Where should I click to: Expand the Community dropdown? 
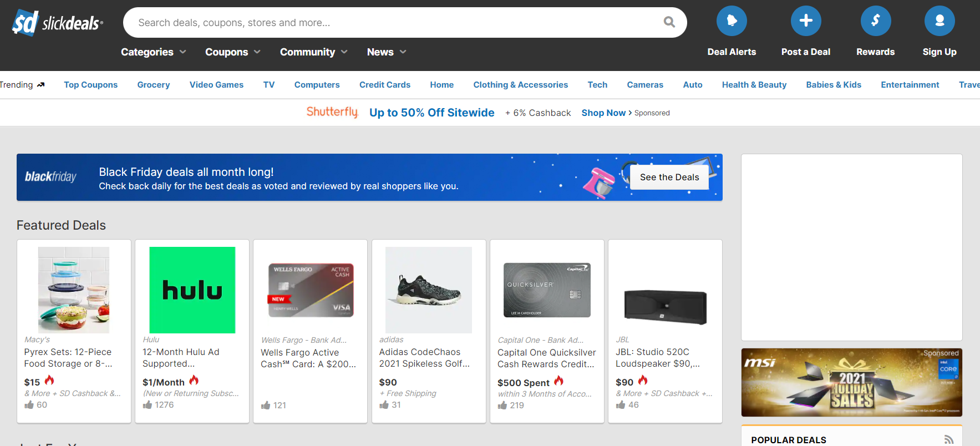pyautogui.click(x=314, y=52)
